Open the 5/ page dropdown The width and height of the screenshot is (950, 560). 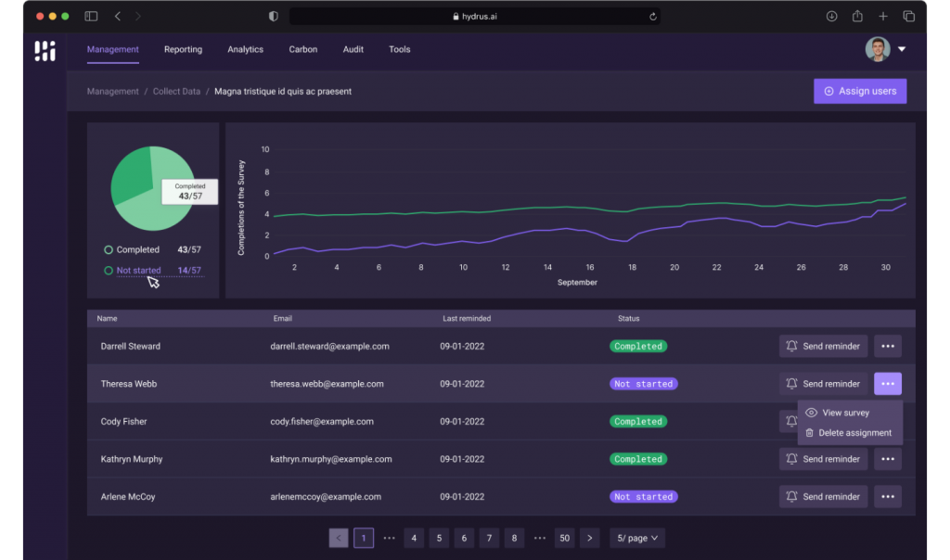[636, 538]
